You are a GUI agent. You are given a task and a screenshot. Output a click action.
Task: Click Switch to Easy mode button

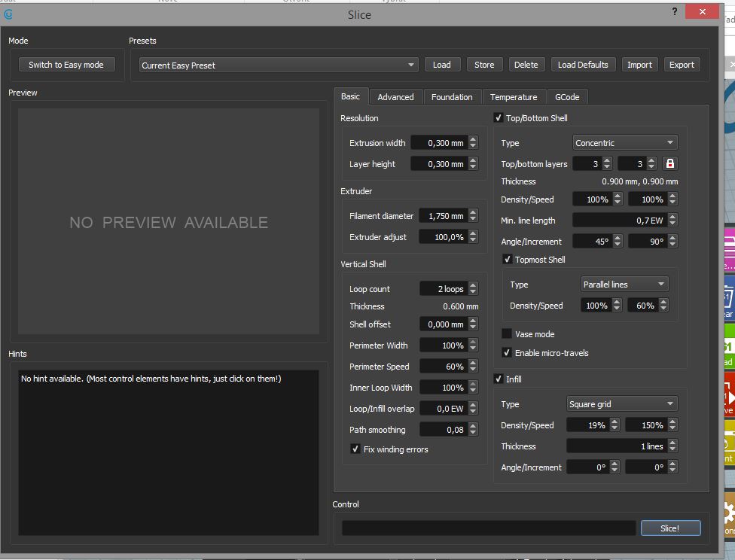pos(66,65)
